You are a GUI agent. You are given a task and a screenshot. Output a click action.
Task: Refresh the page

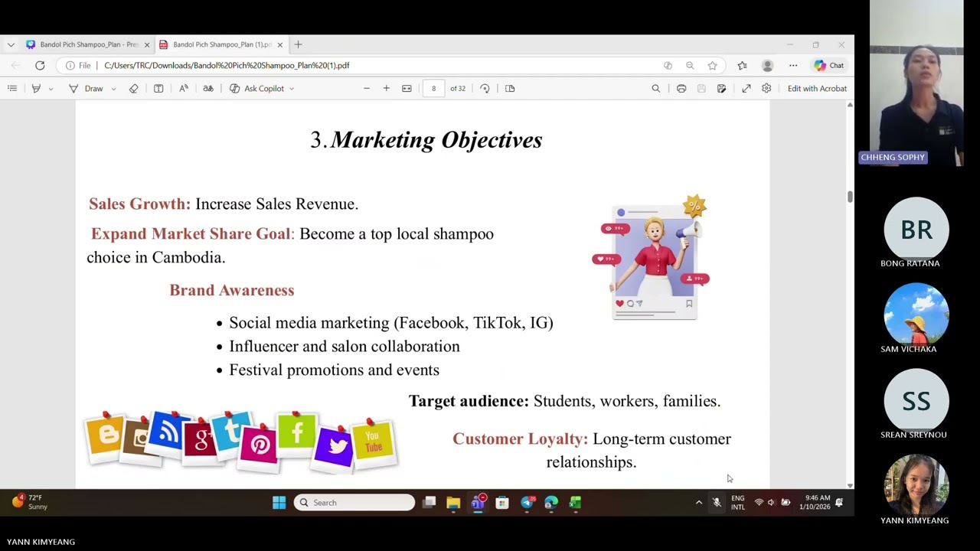(40, 66)
